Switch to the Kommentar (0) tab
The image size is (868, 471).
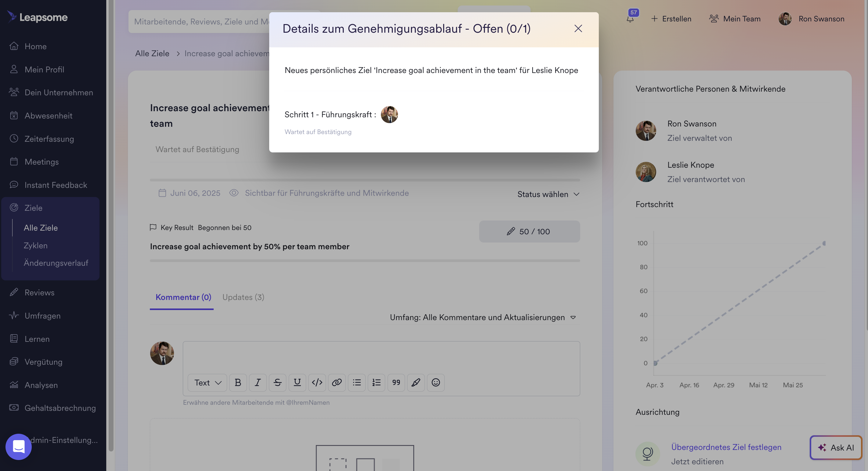[183, 297]
